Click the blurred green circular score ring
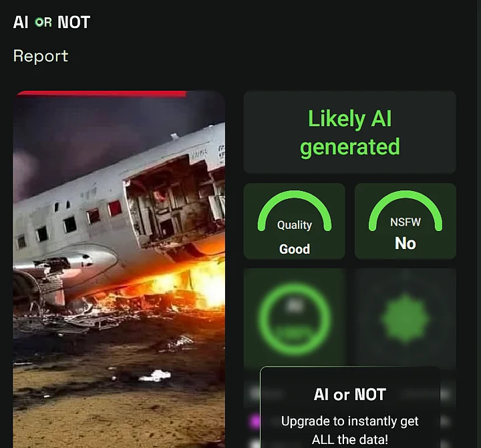The image size is (481, 448). [295, 319]
